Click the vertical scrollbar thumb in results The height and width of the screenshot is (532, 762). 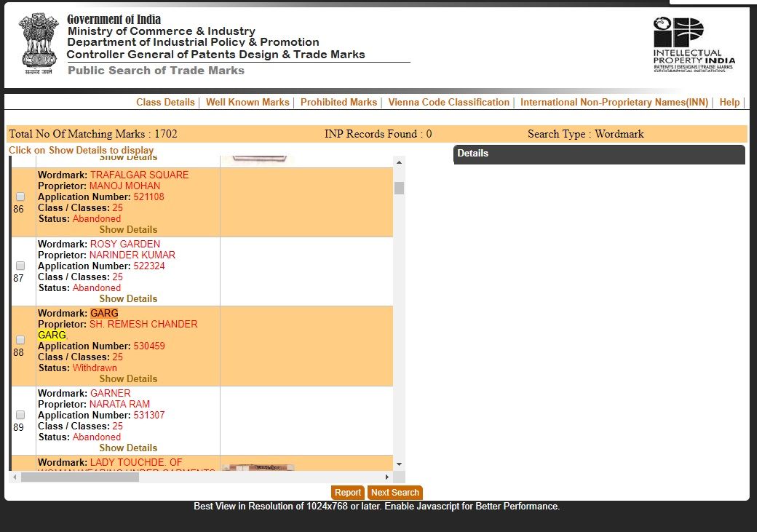[x=399, y=188]
